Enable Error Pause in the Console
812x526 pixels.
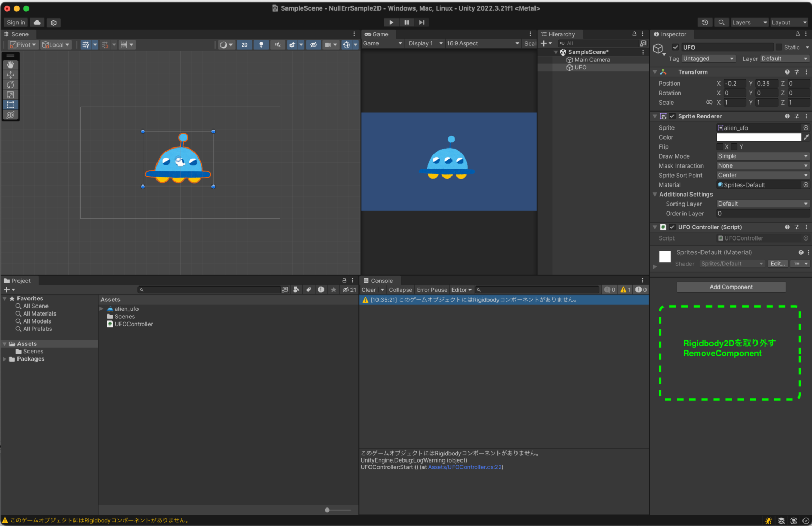431,290
